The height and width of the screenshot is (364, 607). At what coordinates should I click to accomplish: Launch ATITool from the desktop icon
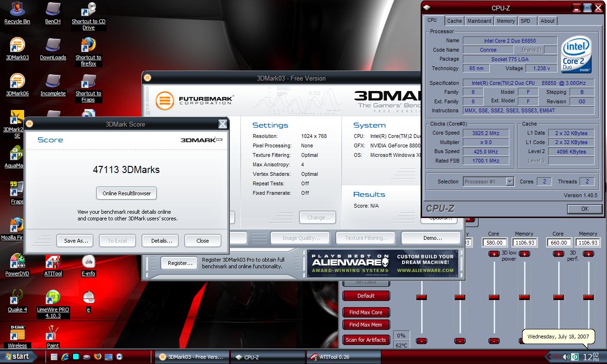pos(53,265)
